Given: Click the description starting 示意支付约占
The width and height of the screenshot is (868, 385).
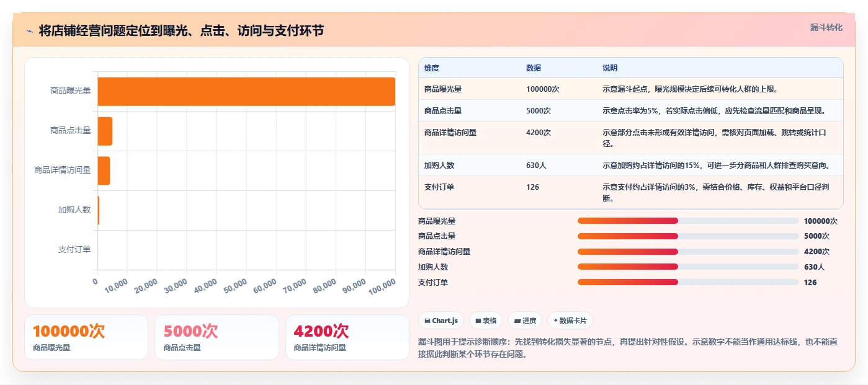Looking at the screenshot, I should (716, 192).
